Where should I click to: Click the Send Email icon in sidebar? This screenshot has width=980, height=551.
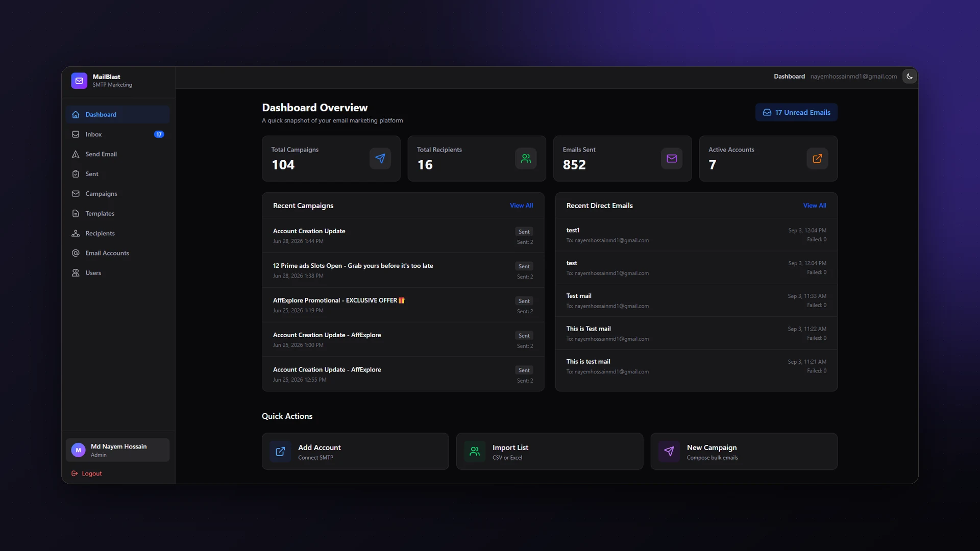76,154
